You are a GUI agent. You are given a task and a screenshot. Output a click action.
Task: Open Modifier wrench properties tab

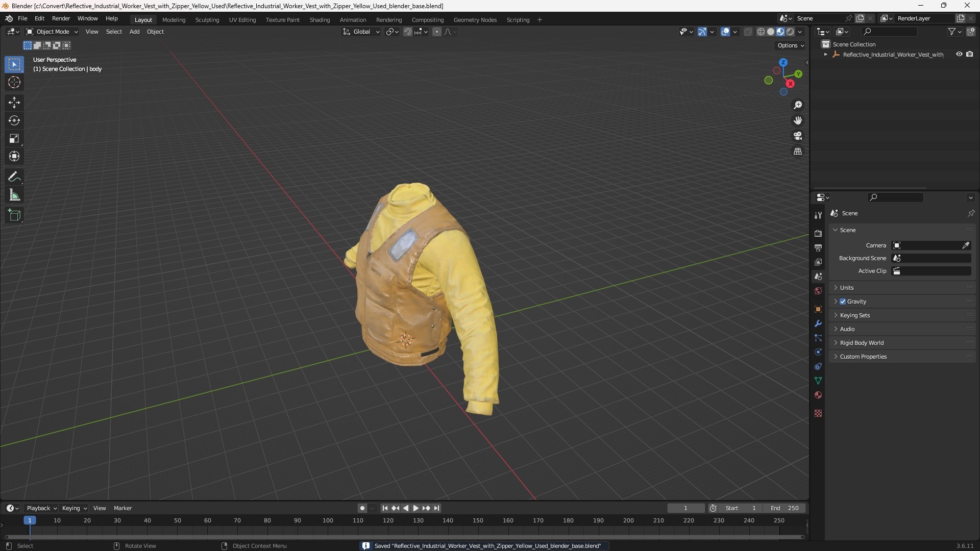818,323
